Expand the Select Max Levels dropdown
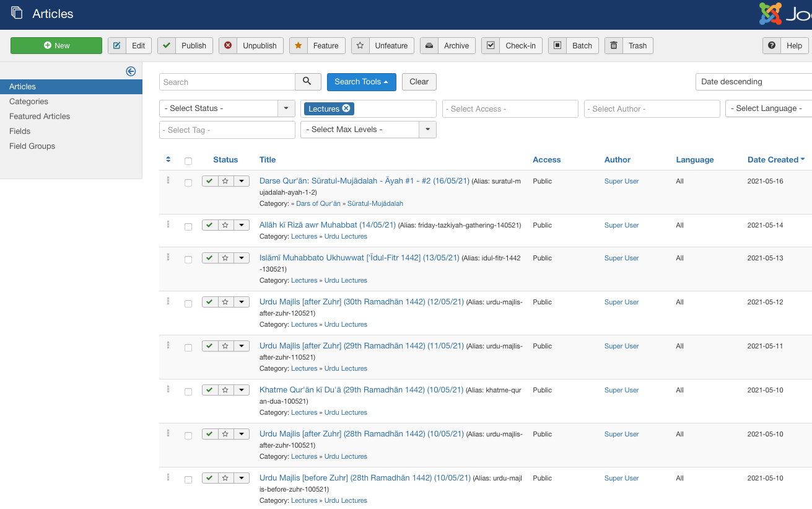Viewport: 812px width, 509px height. [368, 130]
